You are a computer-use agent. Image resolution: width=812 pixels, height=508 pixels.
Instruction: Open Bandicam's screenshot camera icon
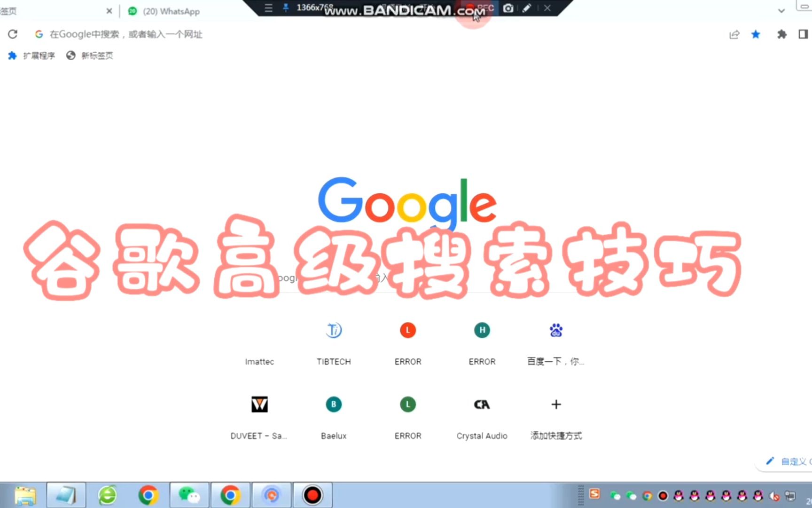pyautogui.click(x=508, y=8)
